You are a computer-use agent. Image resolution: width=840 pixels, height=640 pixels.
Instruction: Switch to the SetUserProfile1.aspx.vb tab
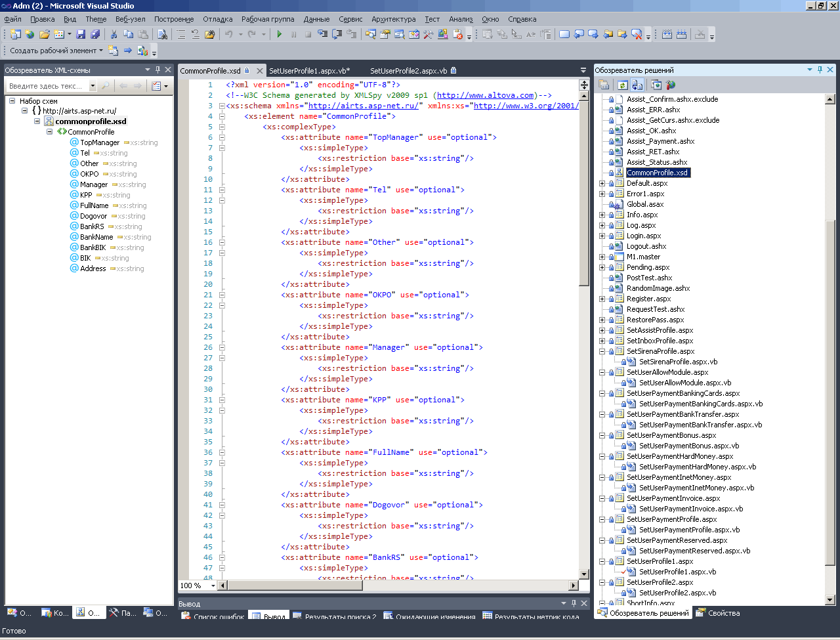tap(309, 70)
